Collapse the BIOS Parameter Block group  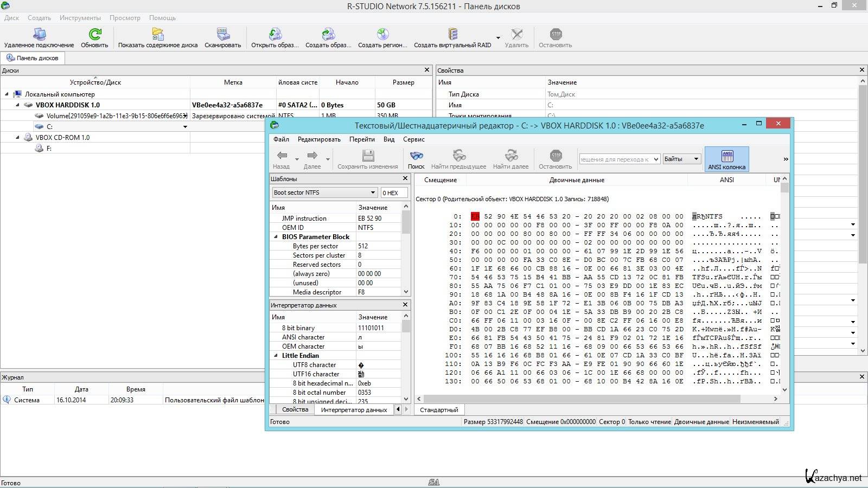coord(276,237)
